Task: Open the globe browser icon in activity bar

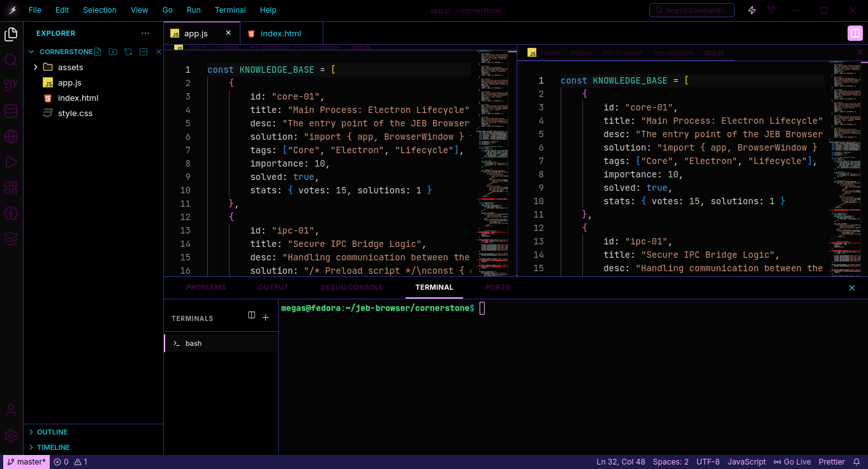Action: (11, 137)
